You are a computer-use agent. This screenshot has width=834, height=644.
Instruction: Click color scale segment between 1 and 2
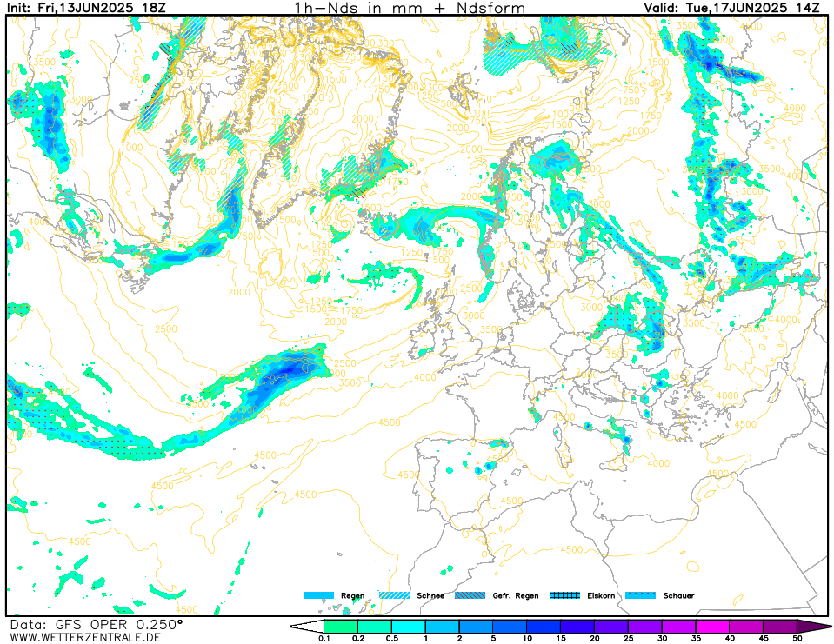click(x=443, y=627)
